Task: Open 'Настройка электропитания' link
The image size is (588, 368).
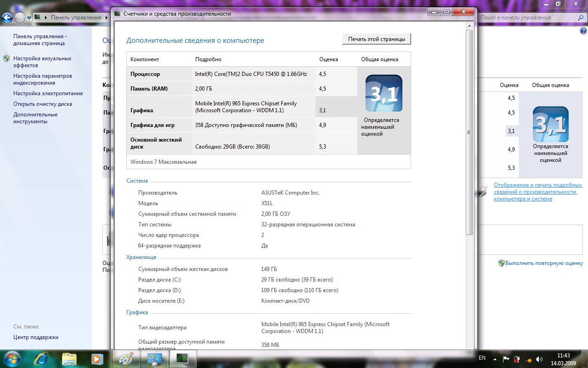Action: click(48, 93)
